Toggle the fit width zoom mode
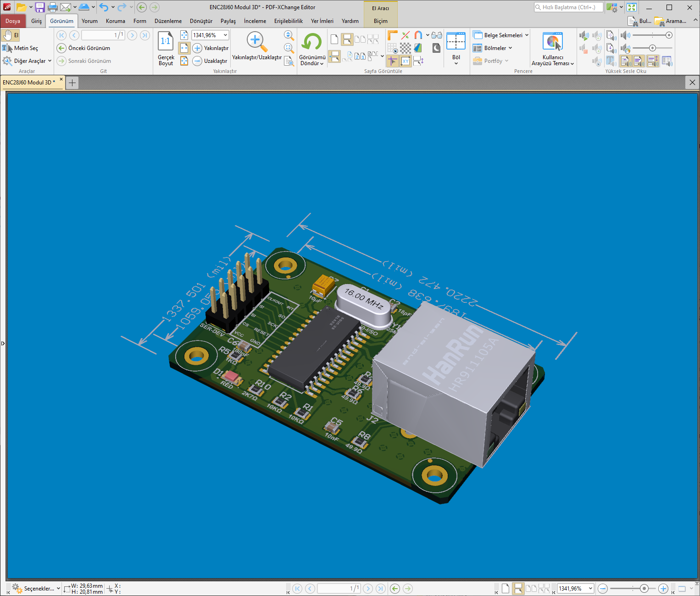This screenshot has height=596, width=700. (x=184, y=48)
